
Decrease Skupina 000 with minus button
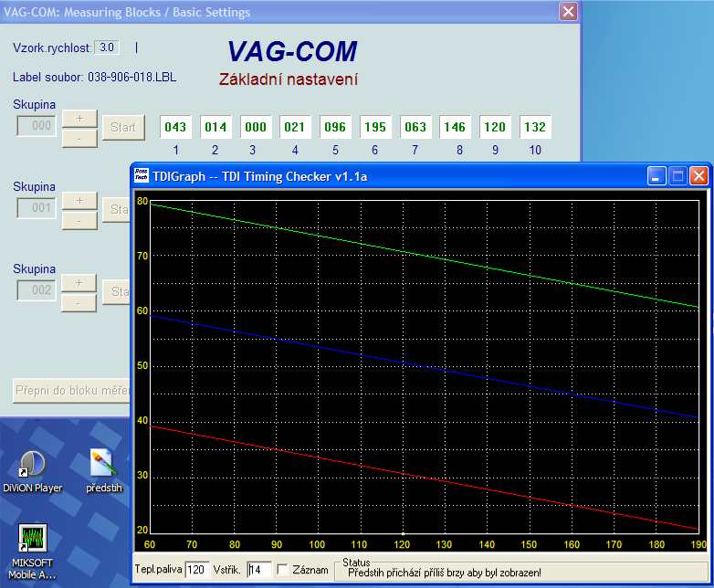[x=79, y=138]
